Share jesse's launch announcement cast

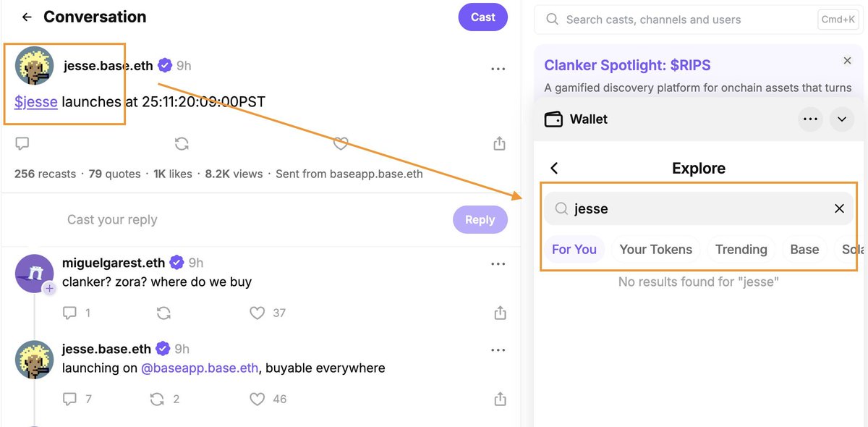[x=499, y=144]
